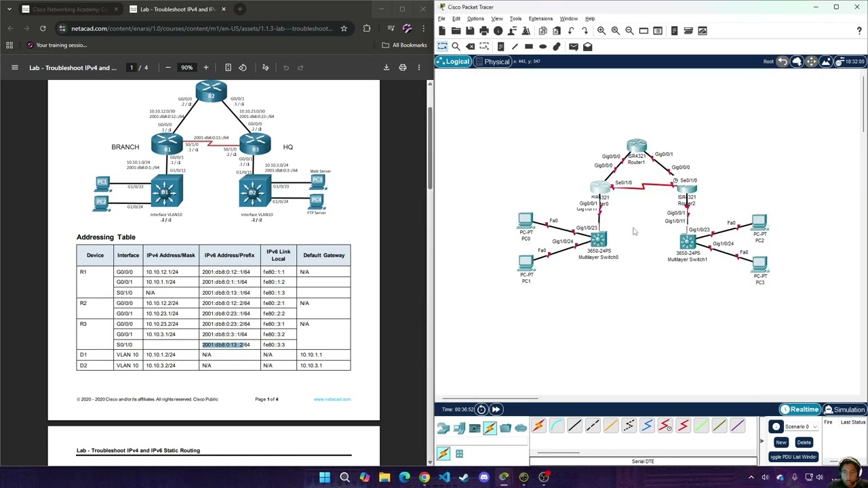Screen dimensions: 868x488
Task: Choose the Copper Cross-Over dashed cable
Action: (x=593, y=426)
